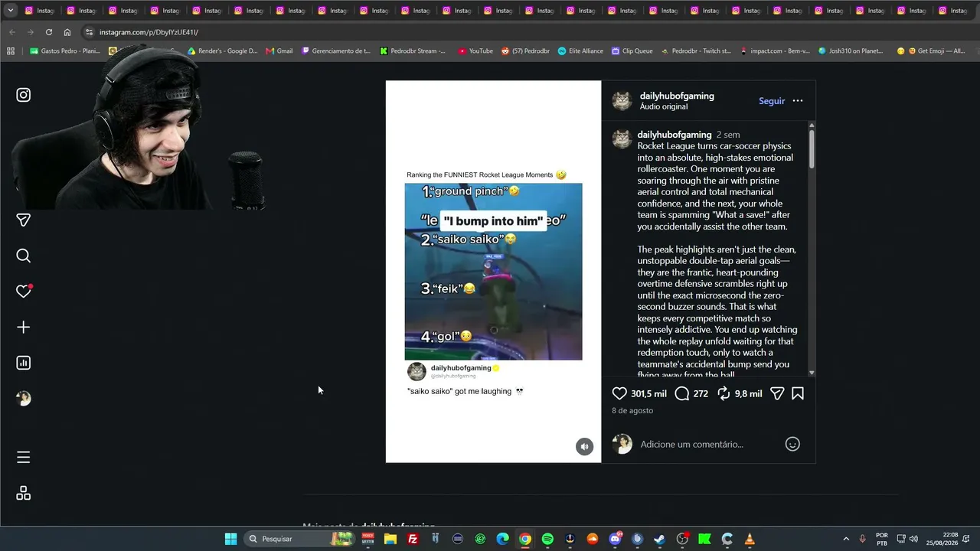View site information icon in address bar
This screenshot has width=980, height=551.
tap(89, 32)
